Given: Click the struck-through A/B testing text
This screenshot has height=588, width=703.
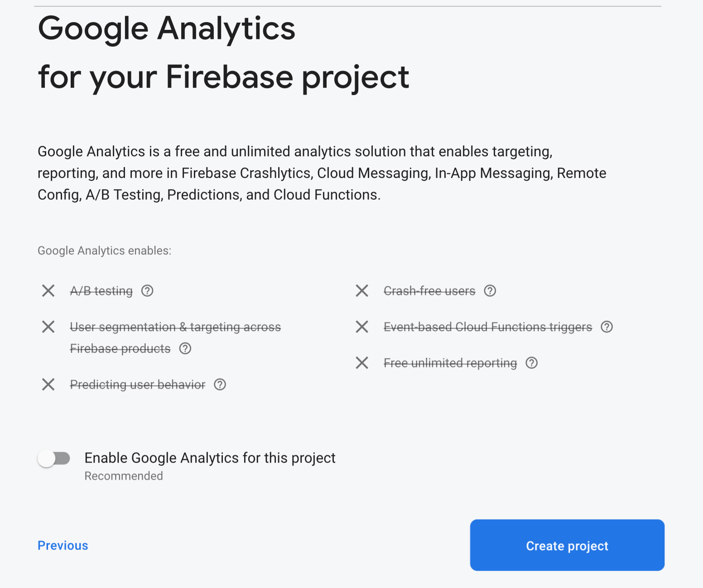Looking at the screenshot, I should coord(101,291).
